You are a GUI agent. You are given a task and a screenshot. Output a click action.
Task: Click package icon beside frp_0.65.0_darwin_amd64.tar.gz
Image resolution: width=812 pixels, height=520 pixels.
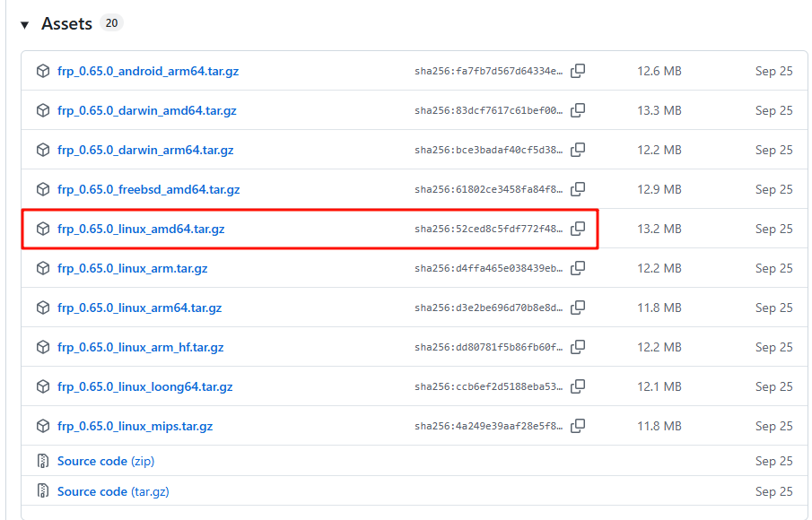43,110
